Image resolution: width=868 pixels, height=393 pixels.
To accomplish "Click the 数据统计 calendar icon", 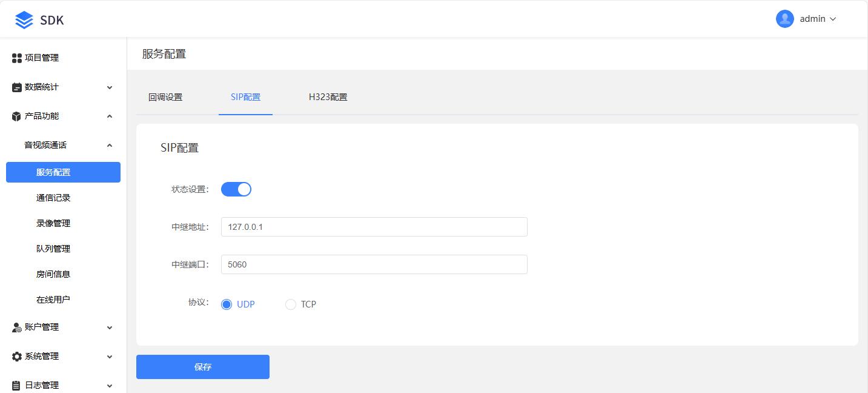I will [x=17, y=87].
